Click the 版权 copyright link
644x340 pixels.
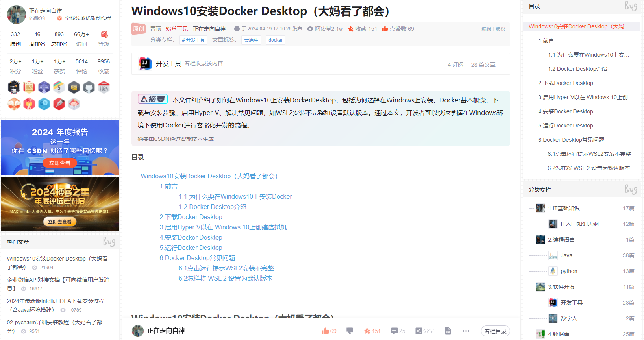[x=500, y=29]
